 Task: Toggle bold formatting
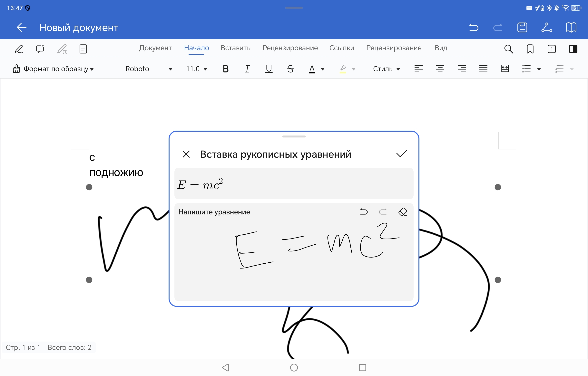[x=225, y=69]
